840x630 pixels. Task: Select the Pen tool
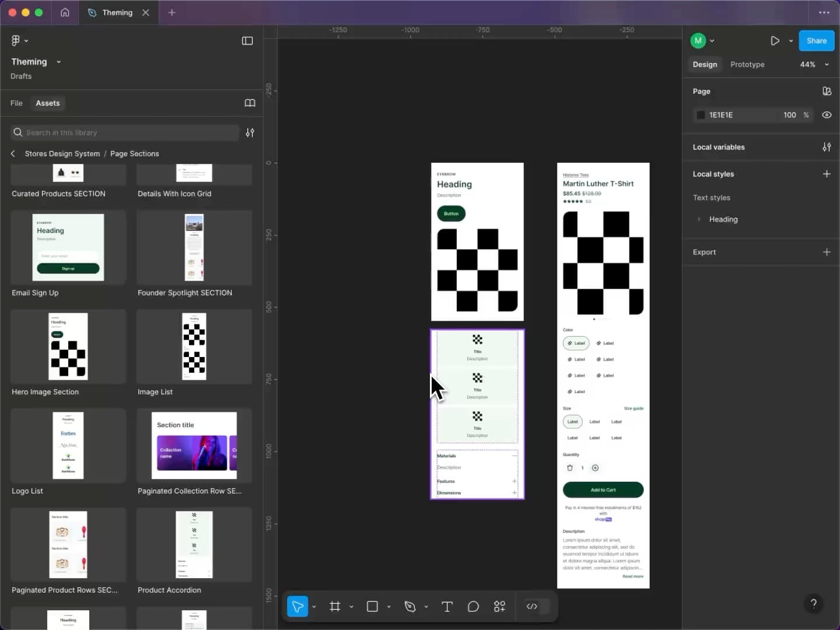(410, 607)
